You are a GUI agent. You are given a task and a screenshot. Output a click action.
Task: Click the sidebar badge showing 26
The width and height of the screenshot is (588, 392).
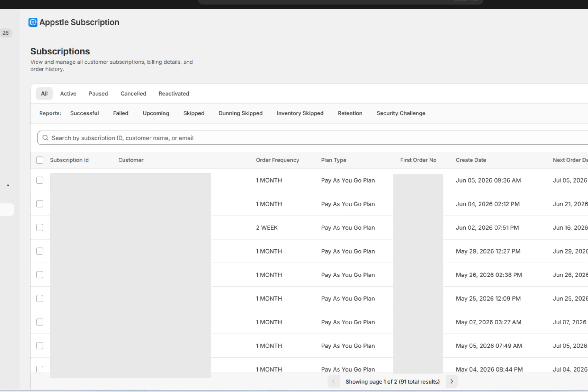click(6, 33)
